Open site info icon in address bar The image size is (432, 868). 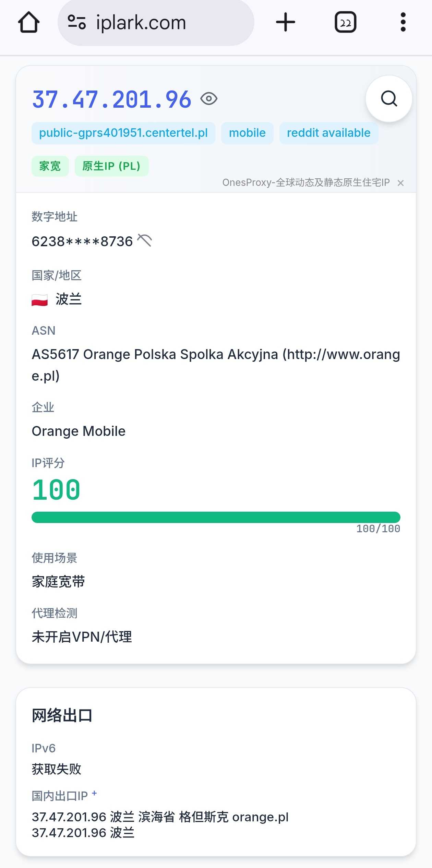(x=77, y=23)
